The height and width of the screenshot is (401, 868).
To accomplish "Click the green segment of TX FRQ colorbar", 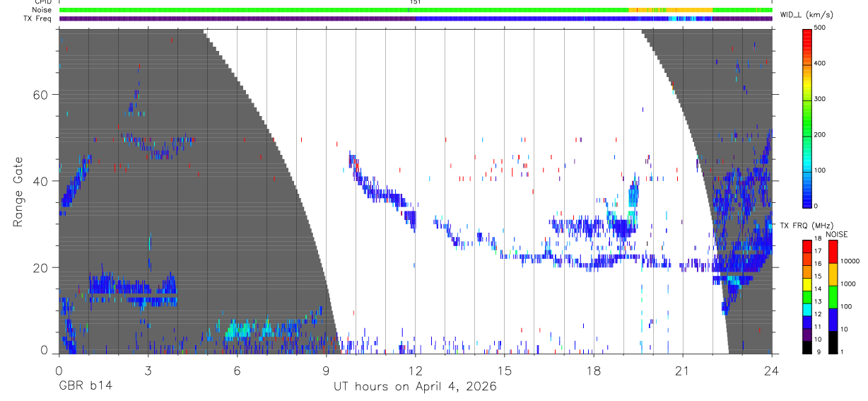I will point(807,297).
